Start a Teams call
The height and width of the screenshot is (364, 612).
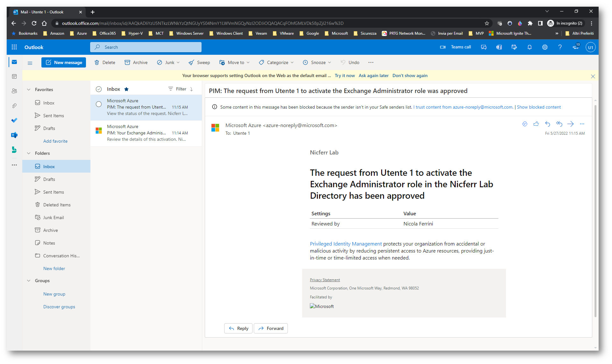click(455, 47)
